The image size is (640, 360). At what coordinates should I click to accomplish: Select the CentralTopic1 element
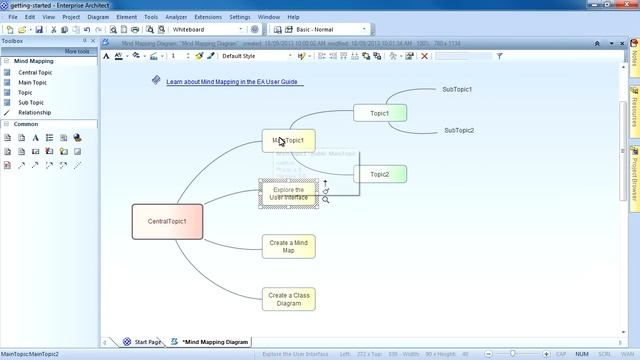pyautogui.click(x=167, y=221)
